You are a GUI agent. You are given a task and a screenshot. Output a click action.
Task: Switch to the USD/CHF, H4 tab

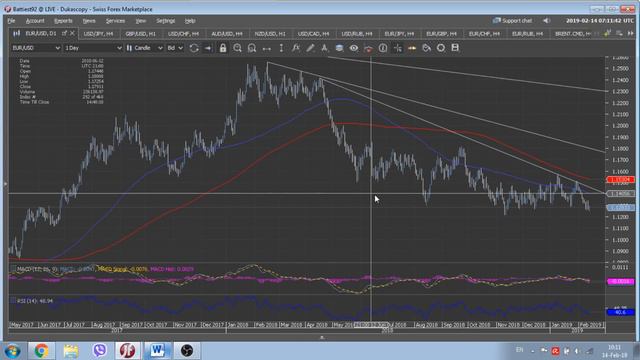[x=183, y=33]
